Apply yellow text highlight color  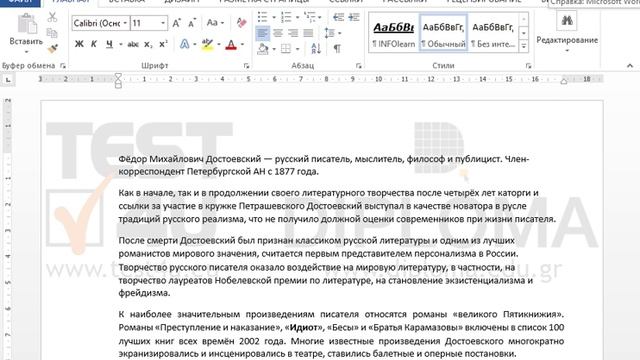[207, 44]
